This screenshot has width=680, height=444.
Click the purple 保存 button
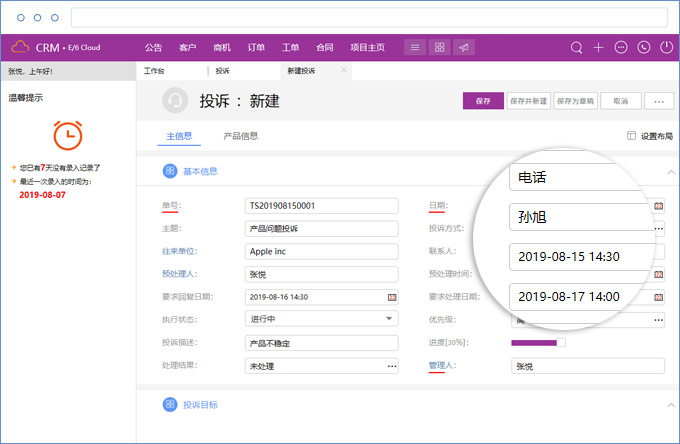click(483, 101)
